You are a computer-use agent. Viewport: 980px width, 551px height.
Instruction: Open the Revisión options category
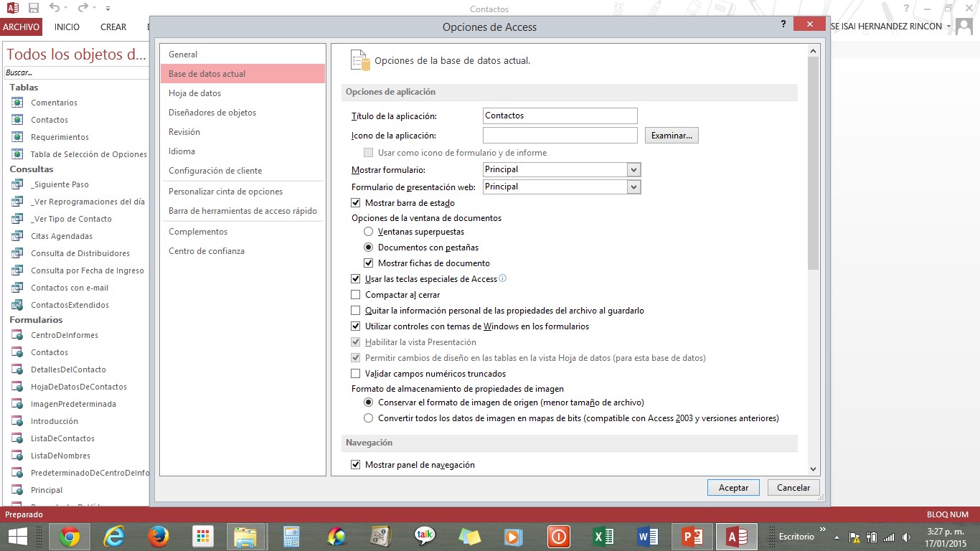tap(242, 132)
